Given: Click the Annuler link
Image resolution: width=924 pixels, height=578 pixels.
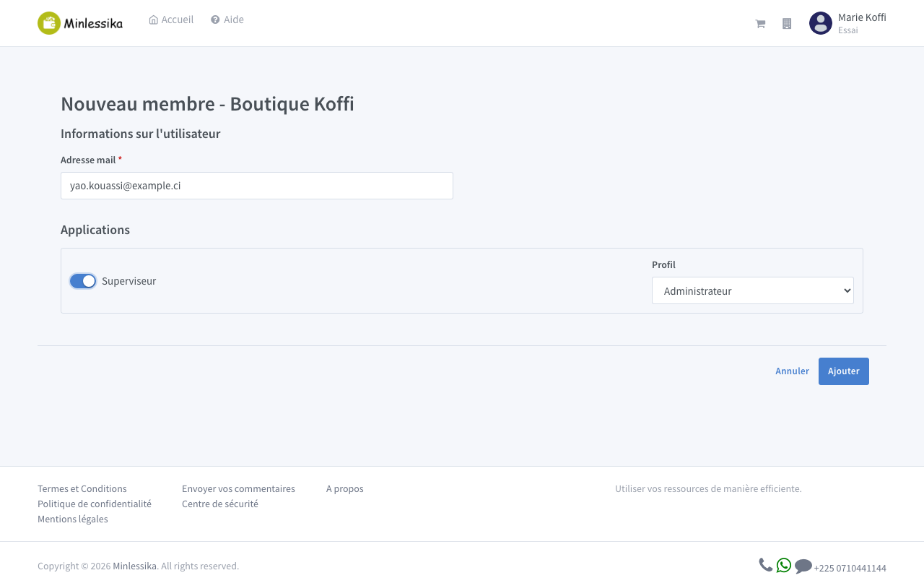Looking at the screenshot, I should pyautogui.click(x=792, y=371).
